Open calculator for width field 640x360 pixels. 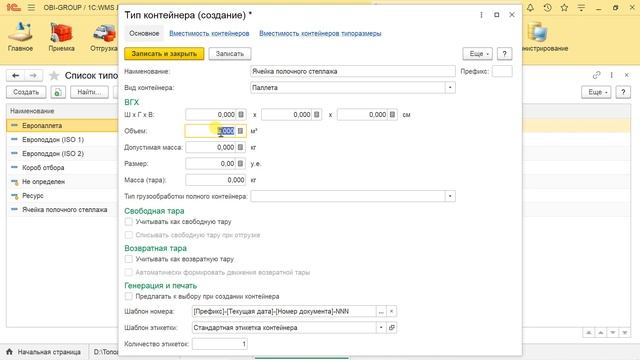[x=241, y=115]
